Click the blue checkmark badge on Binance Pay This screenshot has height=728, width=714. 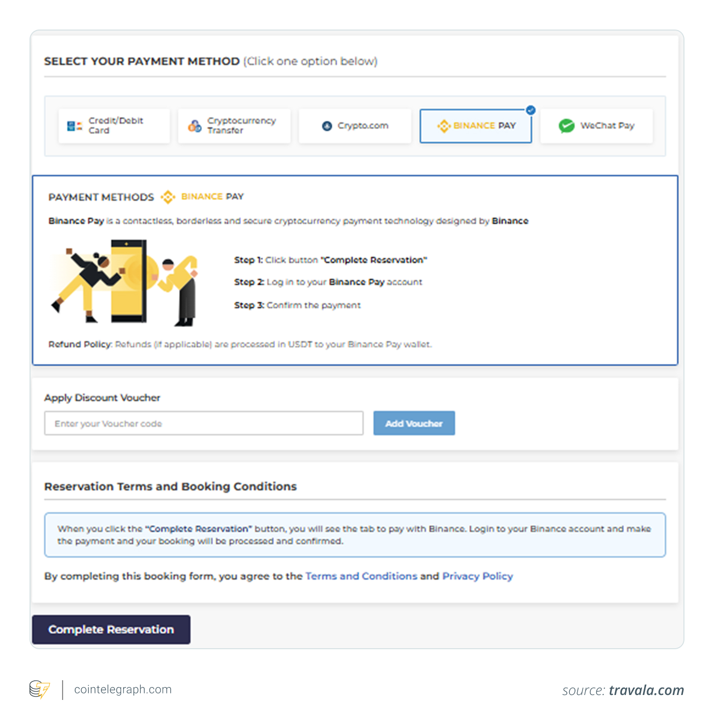(x=530, y=110)
